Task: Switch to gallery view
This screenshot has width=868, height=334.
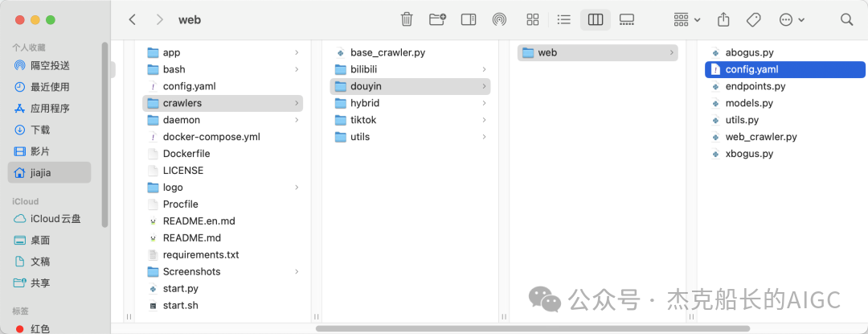Action: [627, 20]
